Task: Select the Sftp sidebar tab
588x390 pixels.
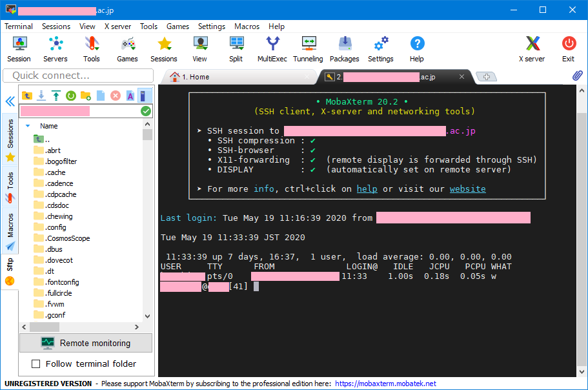Action: [x=10, y=271]
